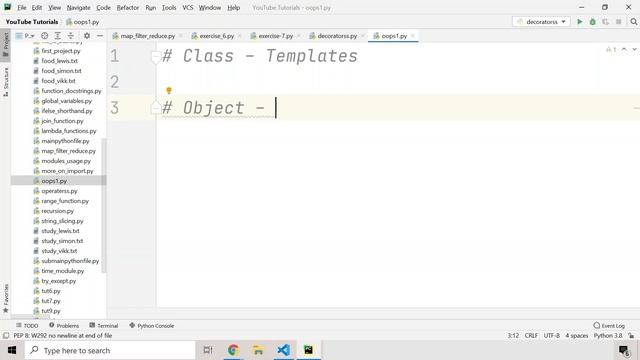The image size is (640, 360).
Task: Toggle tool window bars status icon
Action: [6, 336]
